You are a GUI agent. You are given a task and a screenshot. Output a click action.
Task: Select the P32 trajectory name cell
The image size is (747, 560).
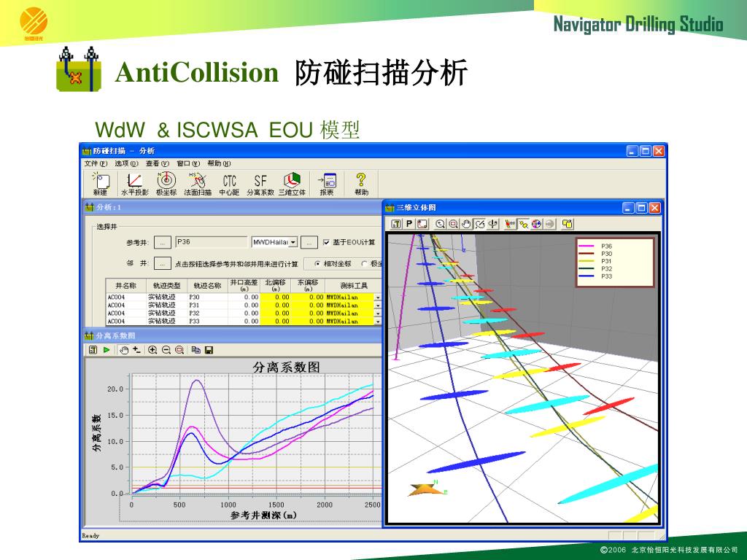207,314
